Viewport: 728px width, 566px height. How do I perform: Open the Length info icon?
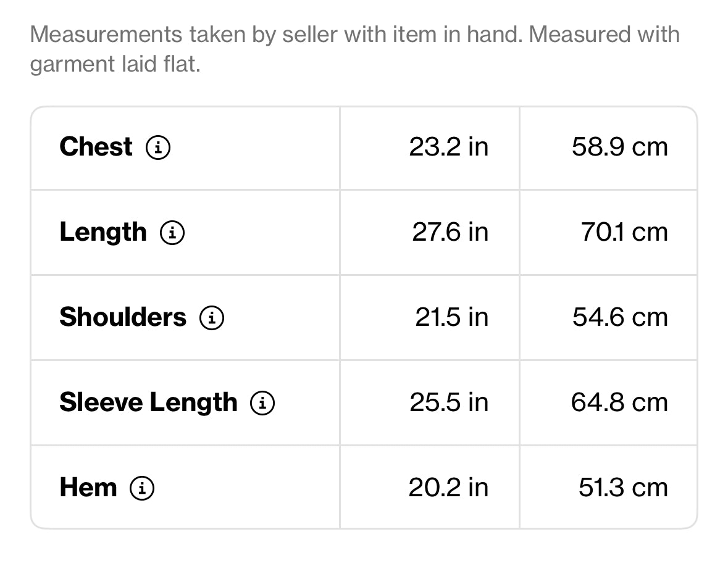point(172,233)
